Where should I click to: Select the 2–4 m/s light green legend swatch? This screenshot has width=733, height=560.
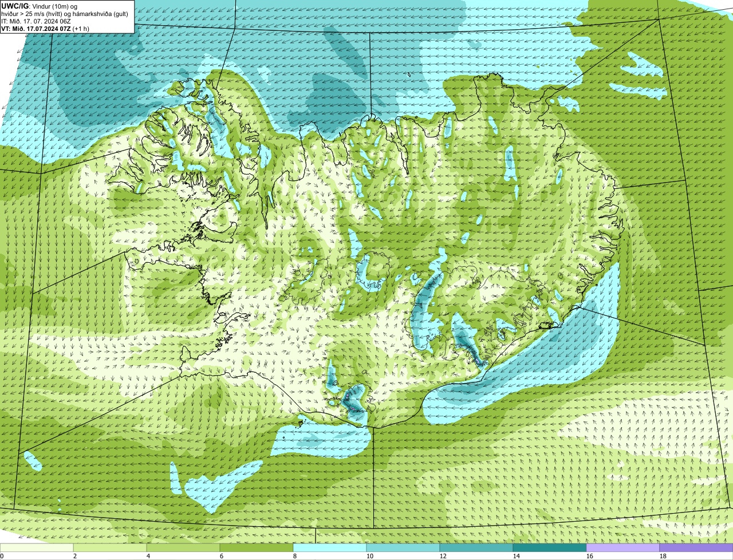click(x=110, y=547)
